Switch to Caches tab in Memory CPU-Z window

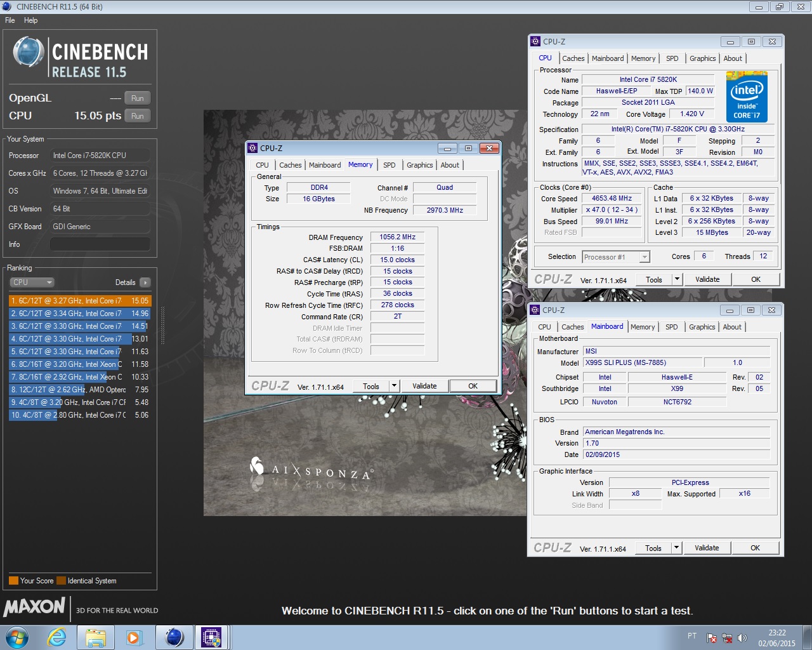(291, 165)
